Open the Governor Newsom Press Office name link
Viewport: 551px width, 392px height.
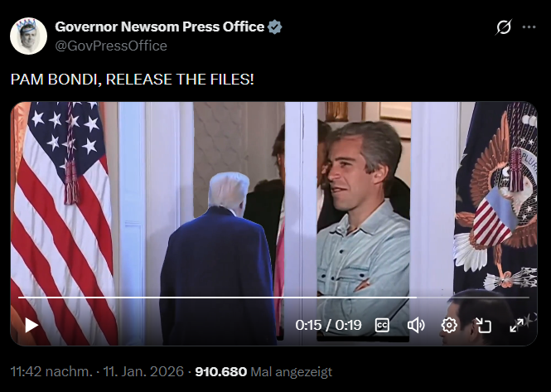(160, 27)
